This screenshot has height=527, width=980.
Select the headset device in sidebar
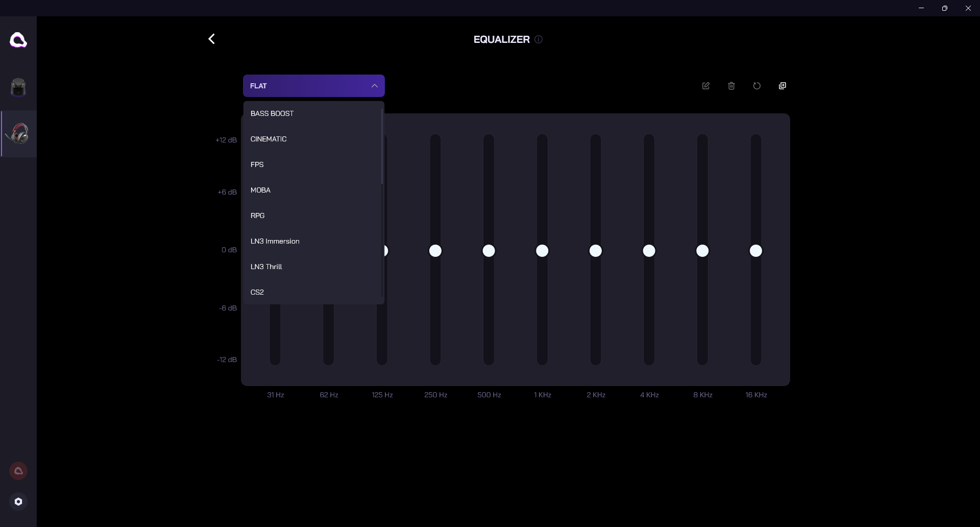pyautogui.click(x=19, y=134)
